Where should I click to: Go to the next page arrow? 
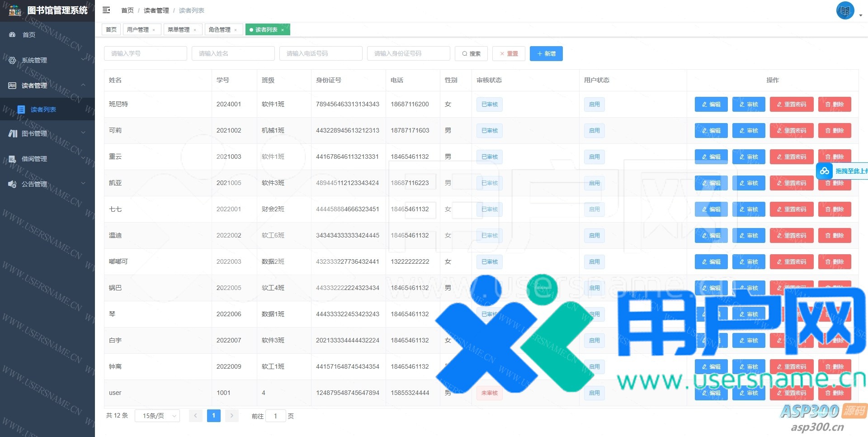click(231, 416)
